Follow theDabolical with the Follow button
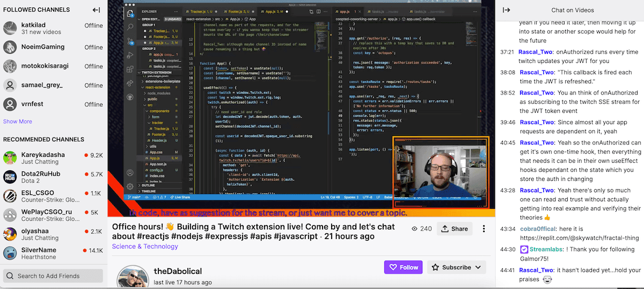Viewport: 644px width, 289px height. point(403,267)
